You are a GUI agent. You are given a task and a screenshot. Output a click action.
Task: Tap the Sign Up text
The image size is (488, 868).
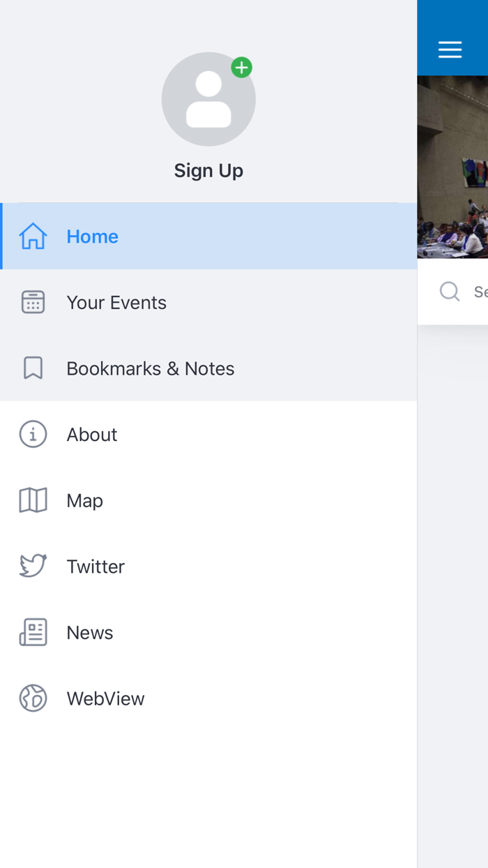(x=208, y=170)
